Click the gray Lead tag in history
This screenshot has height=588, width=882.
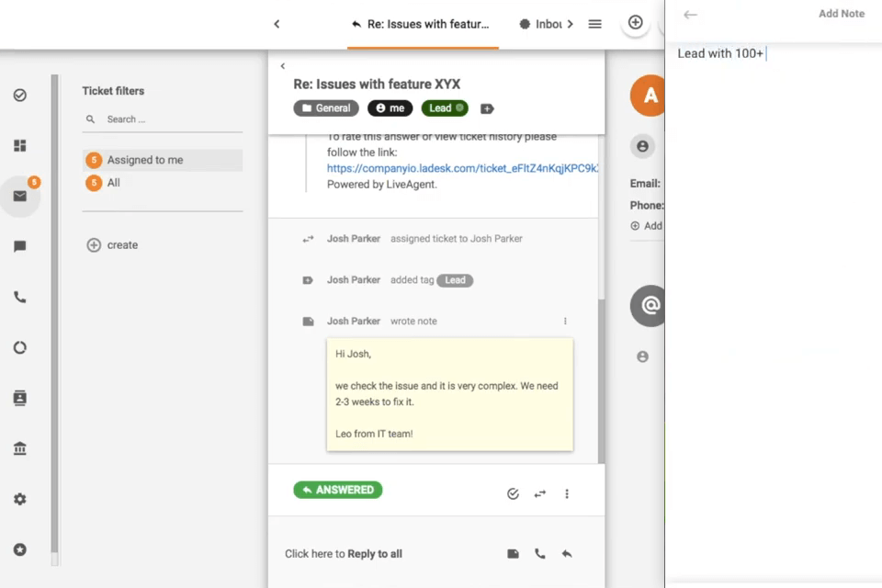click(455, 280)
